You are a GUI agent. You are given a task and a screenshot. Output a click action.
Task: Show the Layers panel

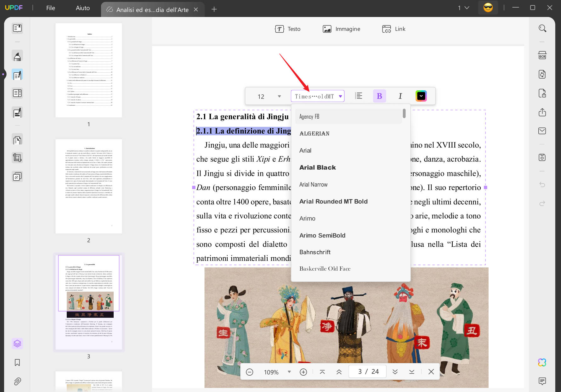[x=17, y=344]
